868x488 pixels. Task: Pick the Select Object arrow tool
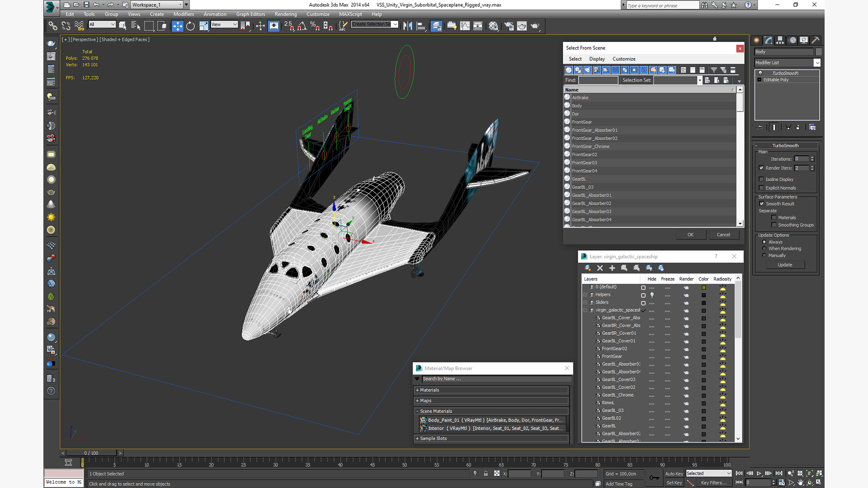click(x=123, y=26)
